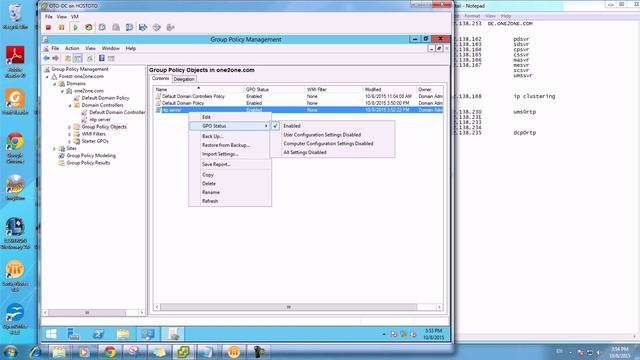Open PowerShell from VM taskbar

(98, 334)
